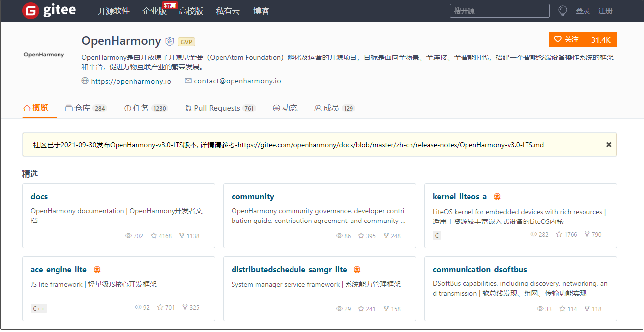Viewport: 644px width, 332px height.
Task: Click the 精选 featured section heading
Action: tap(30, 174)
